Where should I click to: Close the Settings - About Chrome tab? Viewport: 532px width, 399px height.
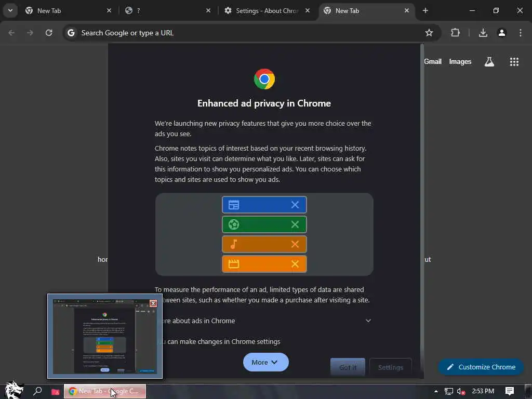(308, 10)
